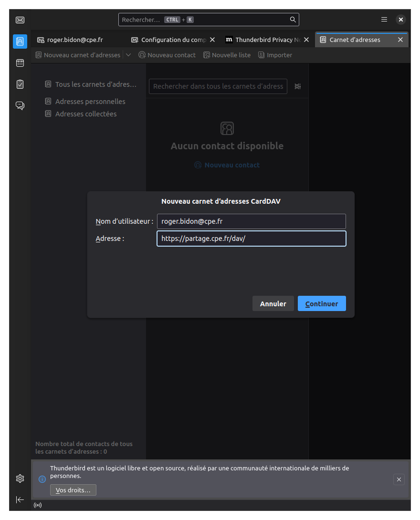Click the magnifier icon in search bar
This screenshot has width=420, height=520.
coord(293,20)
